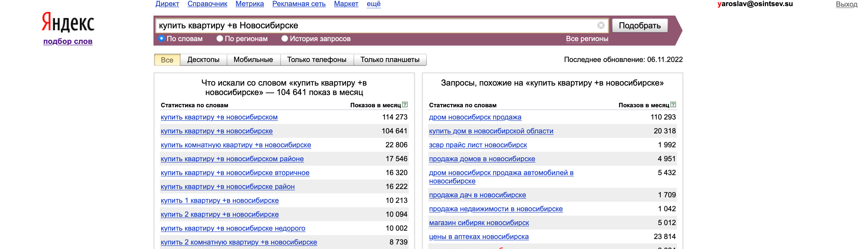The width and height of the screenshot is (868, 249).
Task: Open the 'Справочник' top menu link
Action: click(207, 4)
